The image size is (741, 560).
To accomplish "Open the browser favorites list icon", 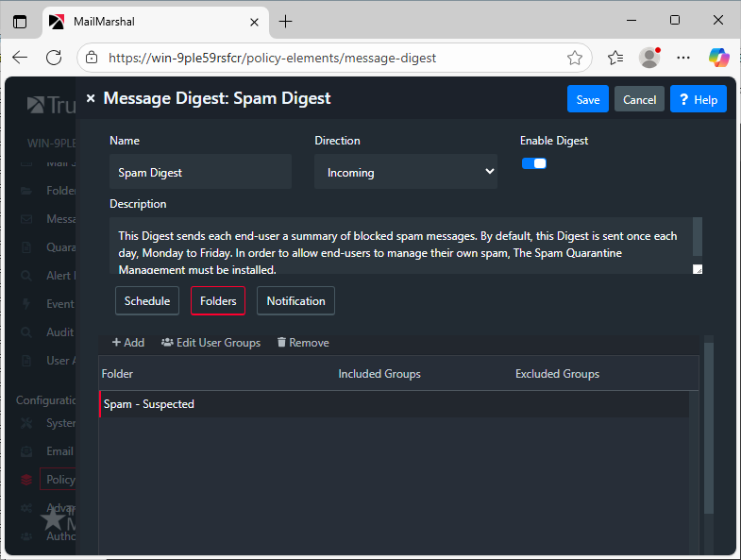I will coord(615,58).
